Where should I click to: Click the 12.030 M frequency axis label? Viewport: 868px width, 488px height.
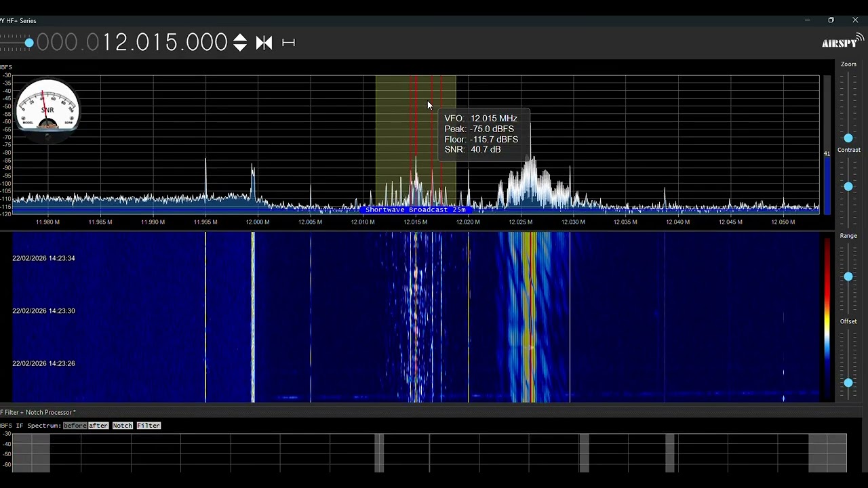tap(573, 222)
